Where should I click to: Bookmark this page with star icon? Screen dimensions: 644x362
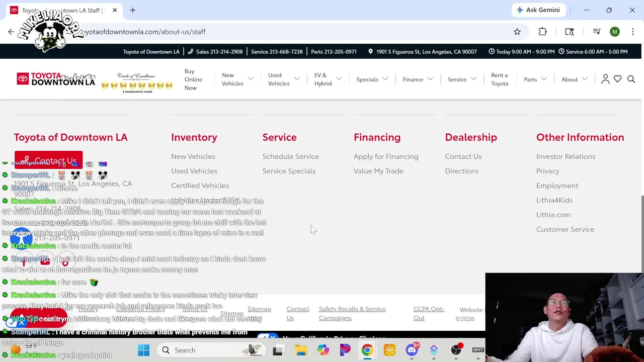pos(517,32)
